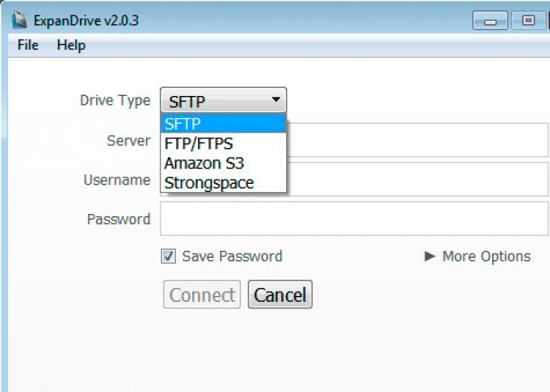Open the File menu
The height and width of the screenshot is (392, 550).
28,45
